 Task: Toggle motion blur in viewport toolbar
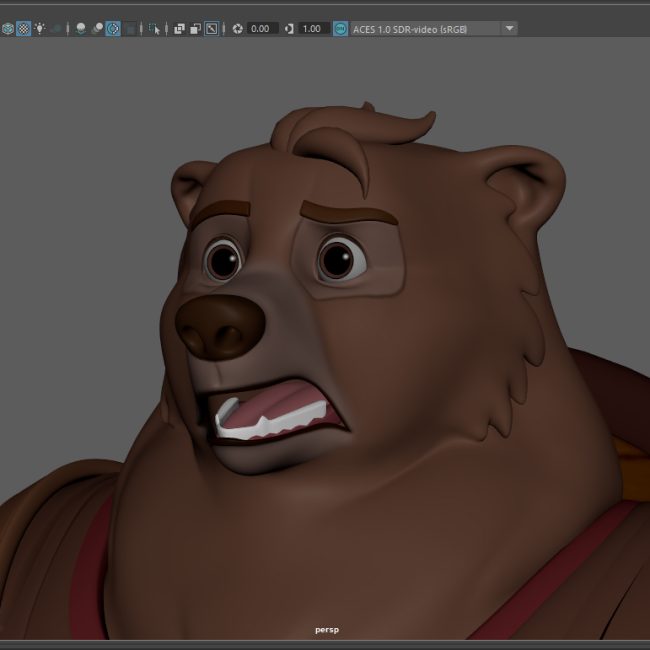tap(97, 29)
